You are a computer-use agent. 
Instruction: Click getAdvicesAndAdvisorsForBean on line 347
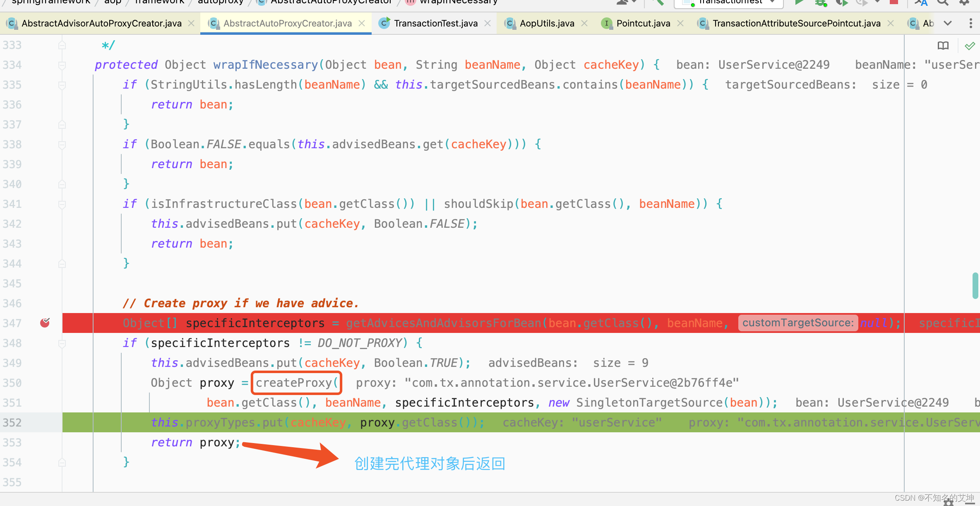[x=444, y=323]
